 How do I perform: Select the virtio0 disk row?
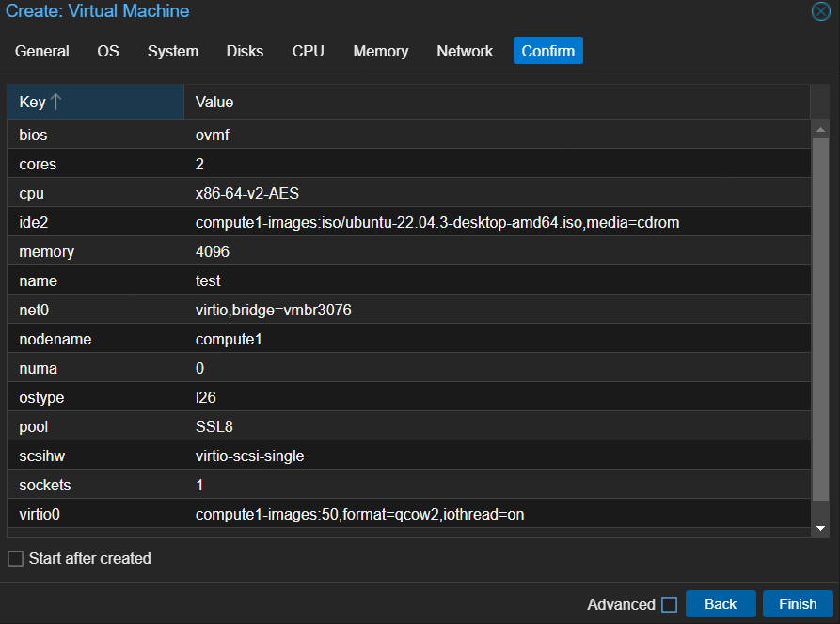[x=408, y=514]
